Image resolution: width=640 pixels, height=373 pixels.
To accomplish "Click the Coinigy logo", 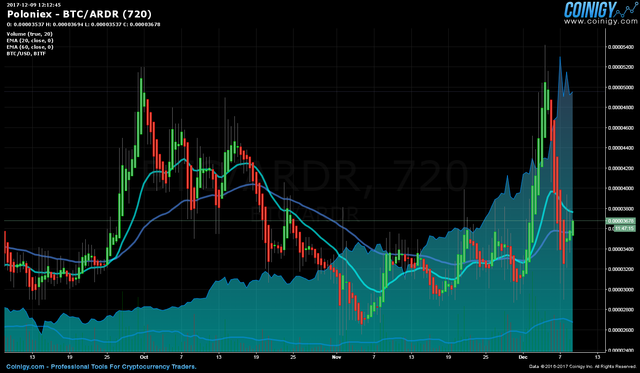I will point(600,9).
